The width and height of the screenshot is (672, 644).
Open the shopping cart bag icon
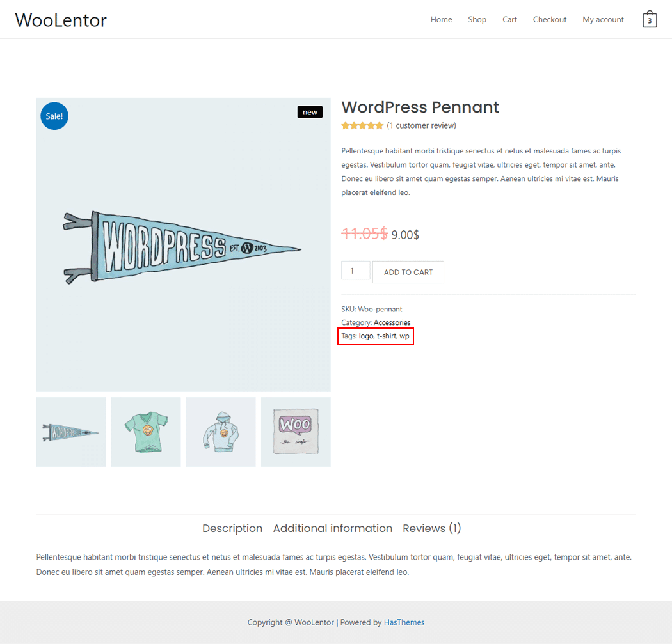(650, 19)
